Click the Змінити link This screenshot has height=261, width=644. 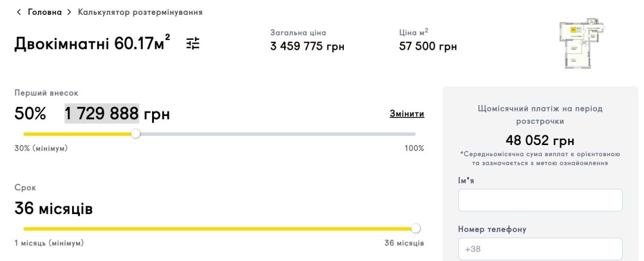tap(406, 113)
